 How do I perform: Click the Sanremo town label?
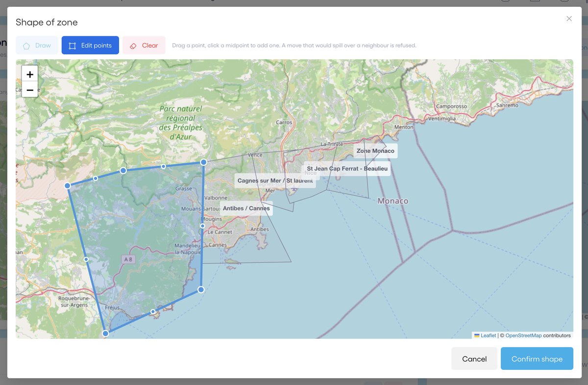[507, 105]
